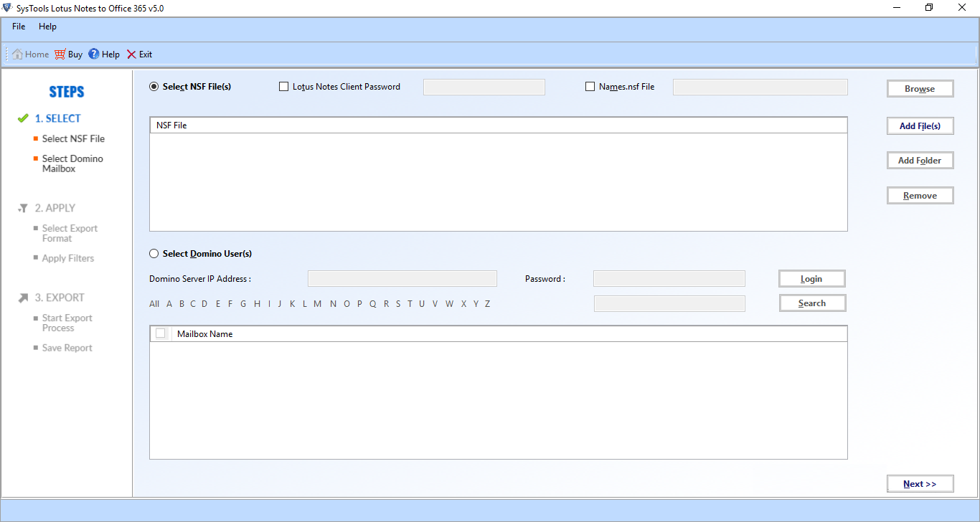The image size is (980, 522).
Task: Filter mailboxes by letter Z
Action: pos(487,304)
